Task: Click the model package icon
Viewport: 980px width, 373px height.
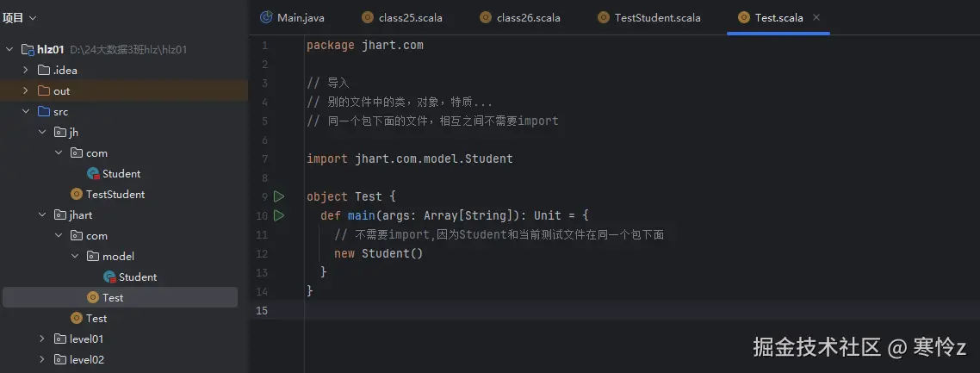Action: 93,256
